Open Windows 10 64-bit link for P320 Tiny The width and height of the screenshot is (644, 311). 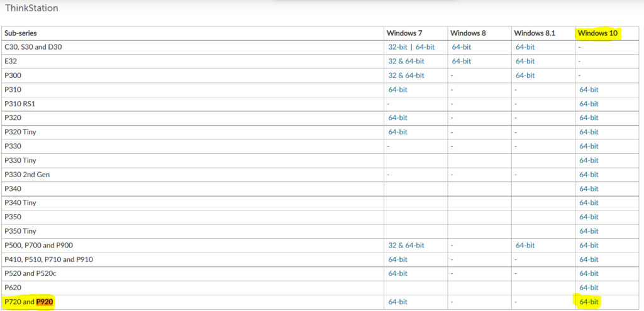click(x=589, y=132)
